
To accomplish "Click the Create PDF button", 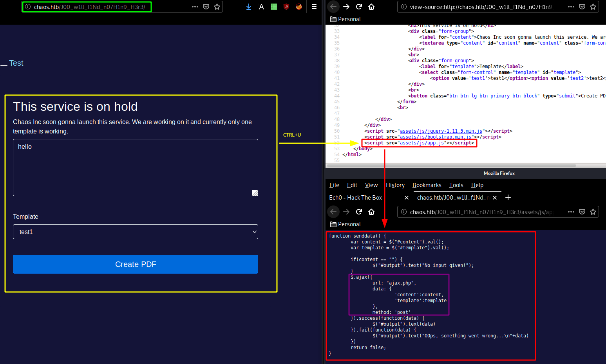I will click(x=136, y=264).
